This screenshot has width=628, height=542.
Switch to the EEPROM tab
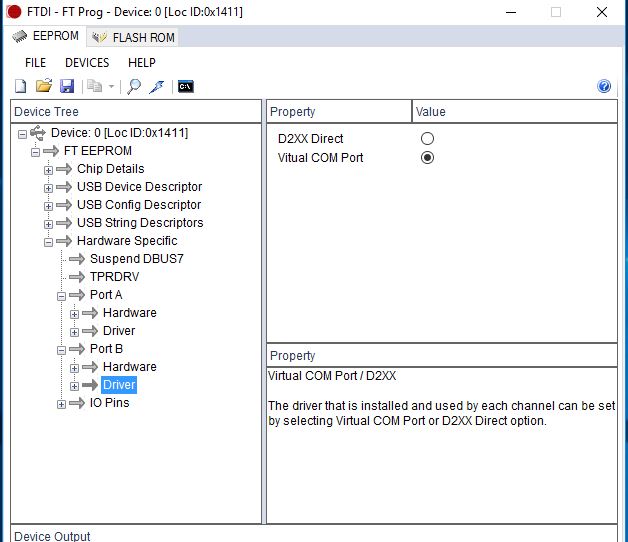(x=45, y=36)
